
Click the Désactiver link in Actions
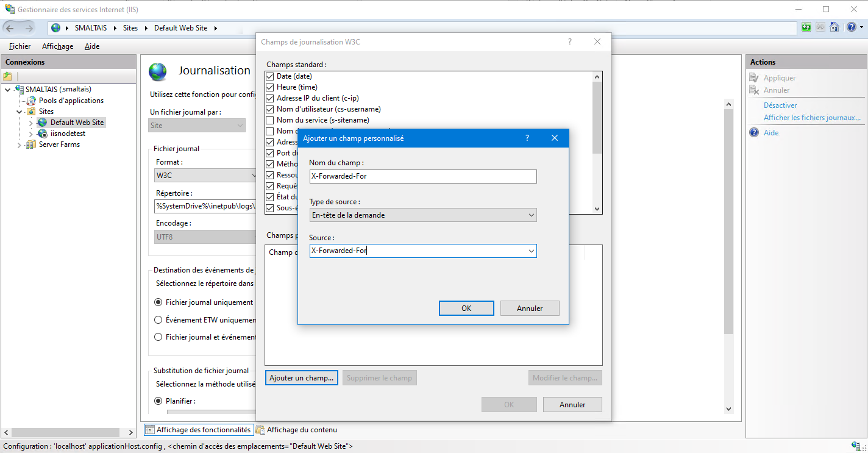[780, 105]
